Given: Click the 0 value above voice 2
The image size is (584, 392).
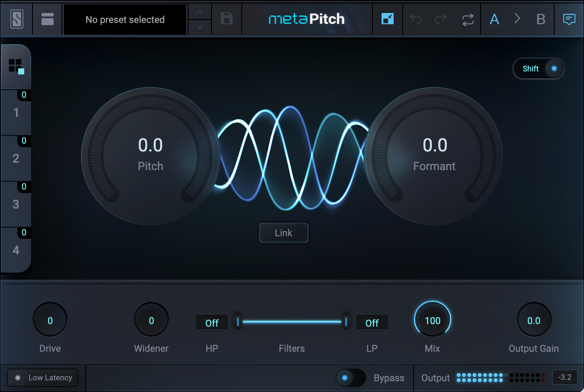Looking at the screenshot, I should pos(24,141).
